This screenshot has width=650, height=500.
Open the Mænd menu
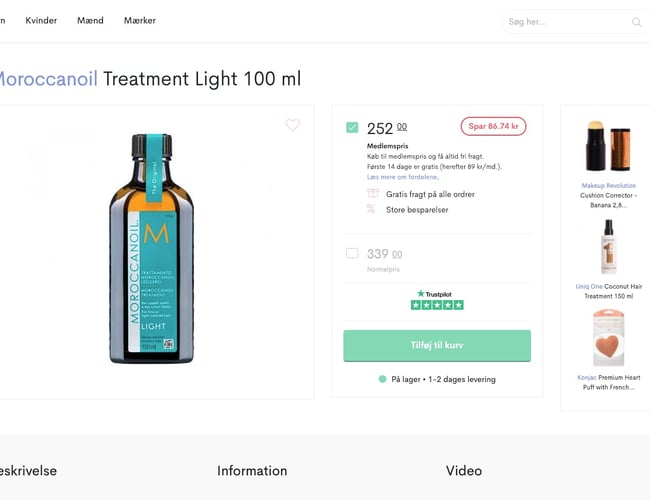[x=90, y=20]
